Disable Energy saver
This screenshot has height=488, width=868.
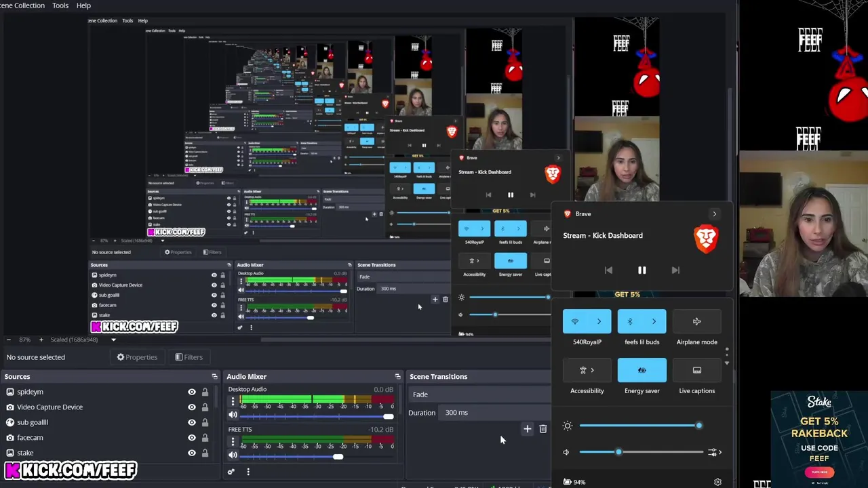[642, 370]
